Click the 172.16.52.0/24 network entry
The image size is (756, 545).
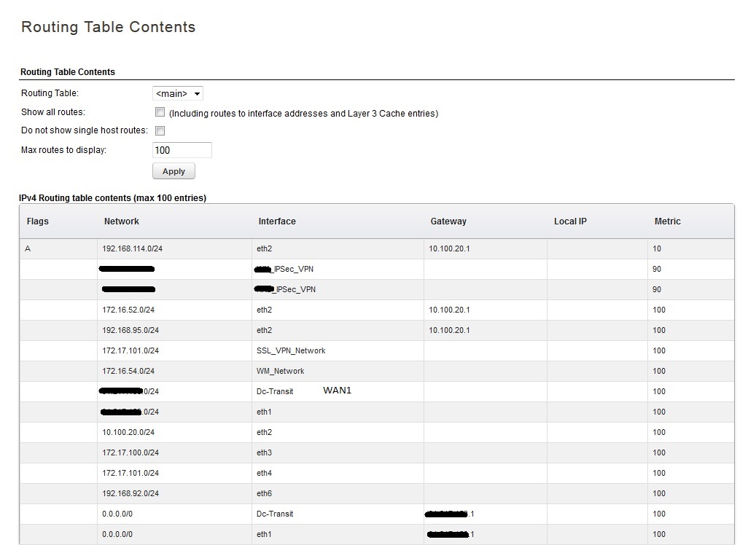point(128,310)
